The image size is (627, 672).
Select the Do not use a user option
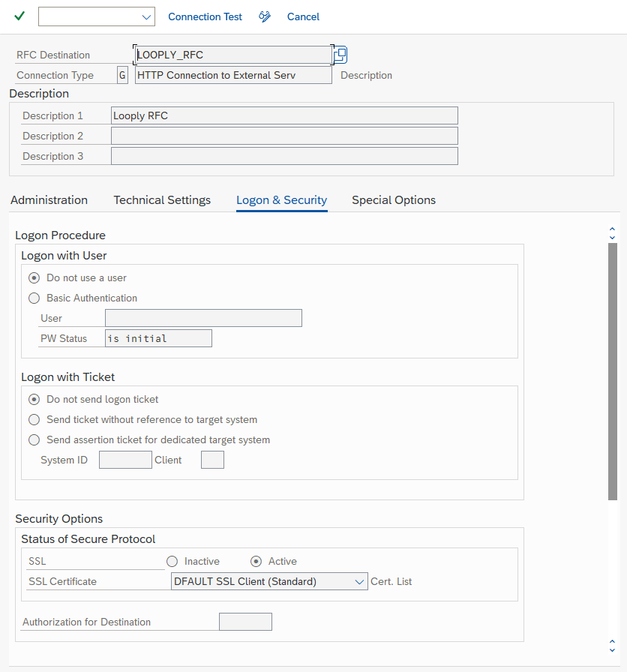tap(34, 277)
